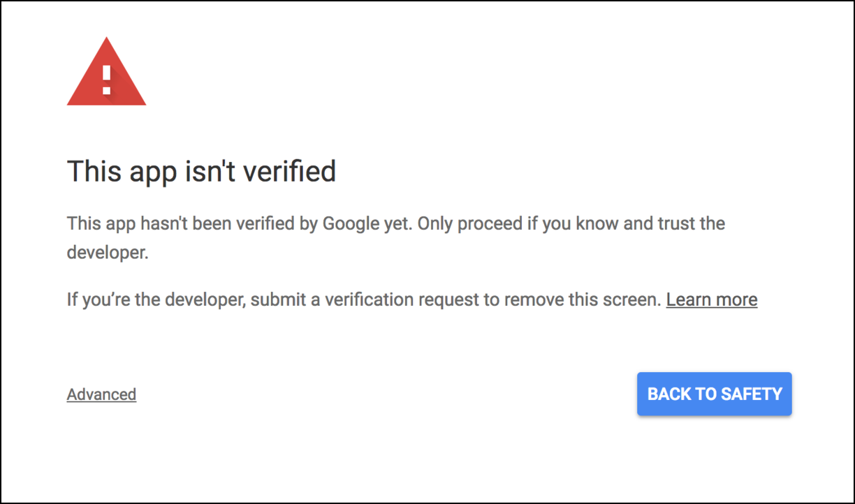Click the word "Google" in the warning text
Viewport: 855px width, 504px height.
(x=350, y=224)
